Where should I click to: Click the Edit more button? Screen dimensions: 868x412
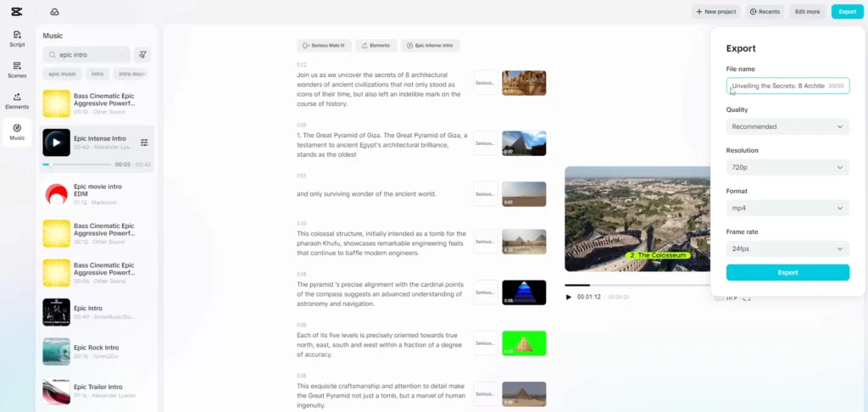[808, 12]
